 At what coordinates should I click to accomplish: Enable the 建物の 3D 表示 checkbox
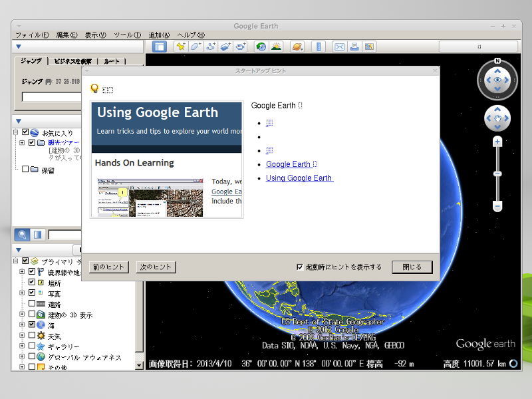32,314
